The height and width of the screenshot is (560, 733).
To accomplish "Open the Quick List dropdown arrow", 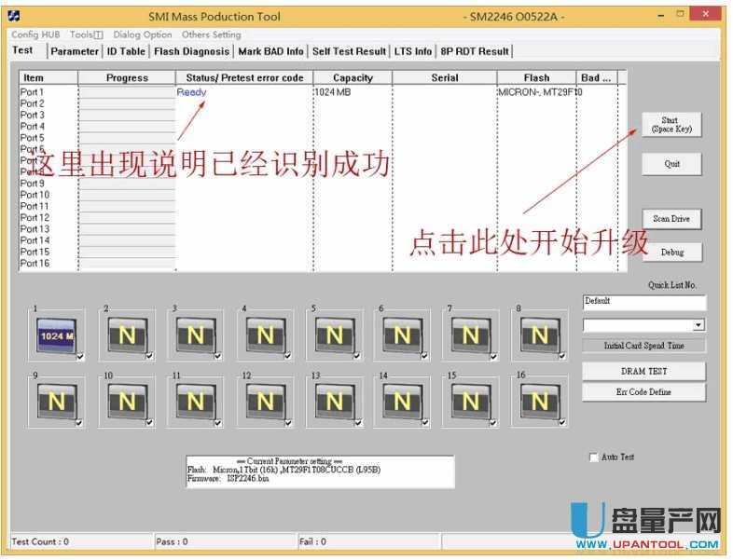I will (x=698, y=325).
